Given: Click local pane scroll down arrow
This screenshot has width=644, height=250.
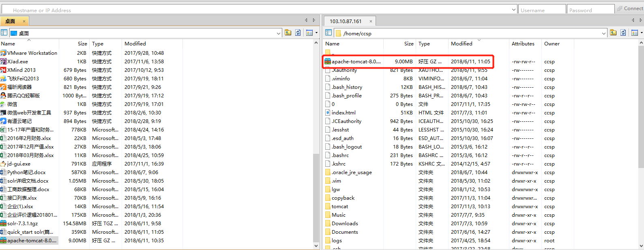Looking at the screenshot, I should tap(316, 246).
